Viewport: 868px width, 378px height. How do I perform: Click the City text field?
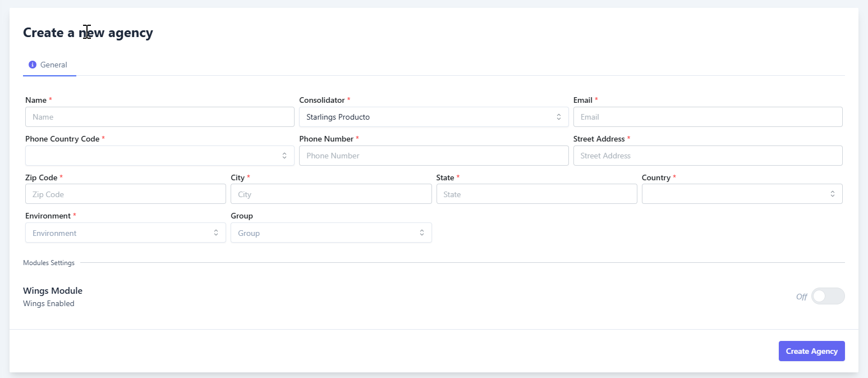[x=330, y=194]
